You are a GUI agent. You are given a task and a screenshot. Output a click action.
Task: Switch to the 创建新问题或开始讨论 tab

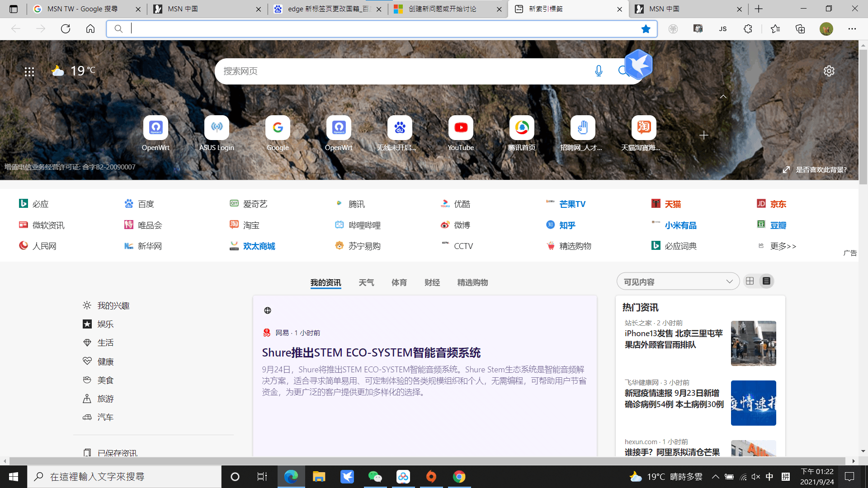(x=448, y=9)
